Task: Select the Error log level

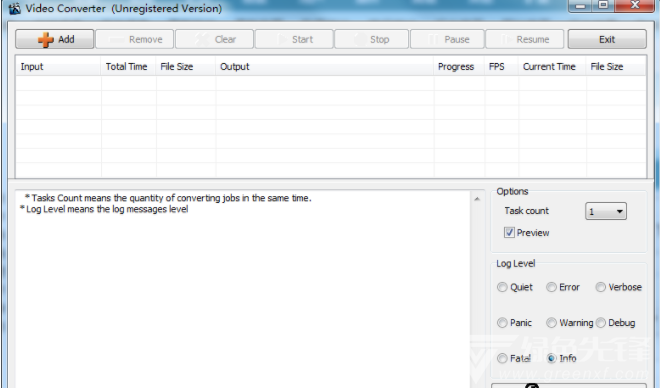Action: point(551,287)
